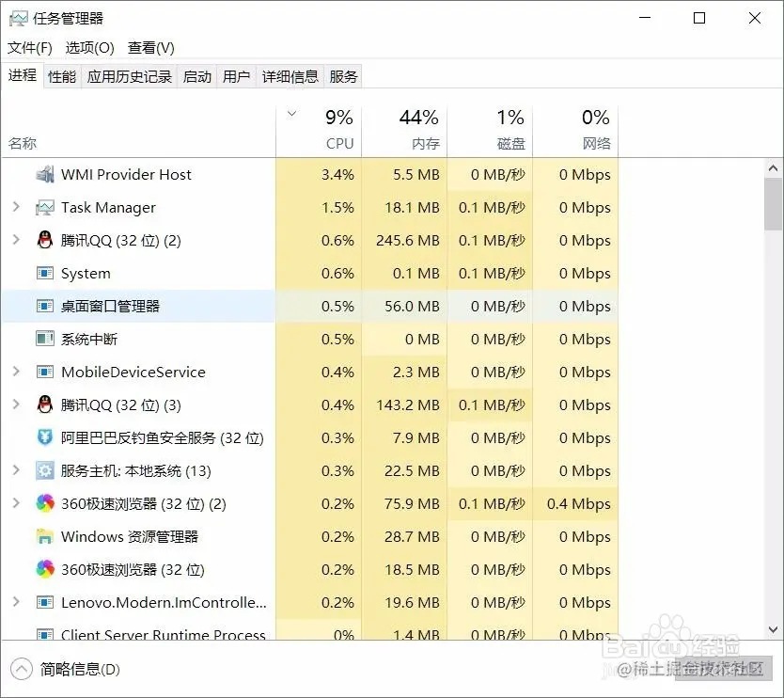This screenshot has width=784, height=698.
Task: Sort by the 网络 column header
Action: [575, 132]
